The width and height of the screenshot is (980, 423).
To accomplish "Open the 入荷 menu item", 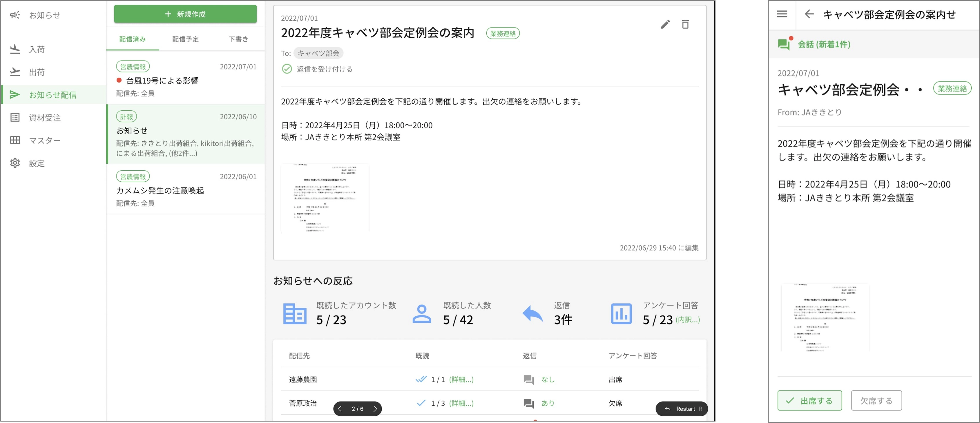I will pos(53,49).
